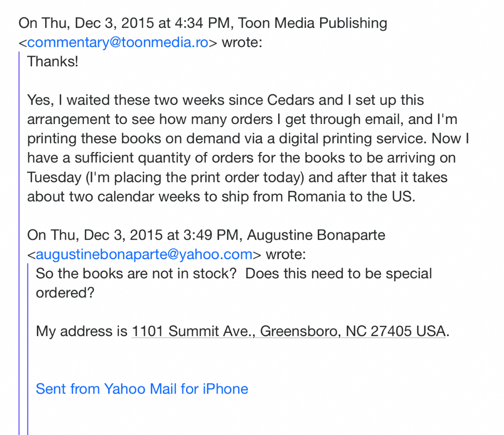Click wrote: after the yahoo address

click(x=286, y=254)
